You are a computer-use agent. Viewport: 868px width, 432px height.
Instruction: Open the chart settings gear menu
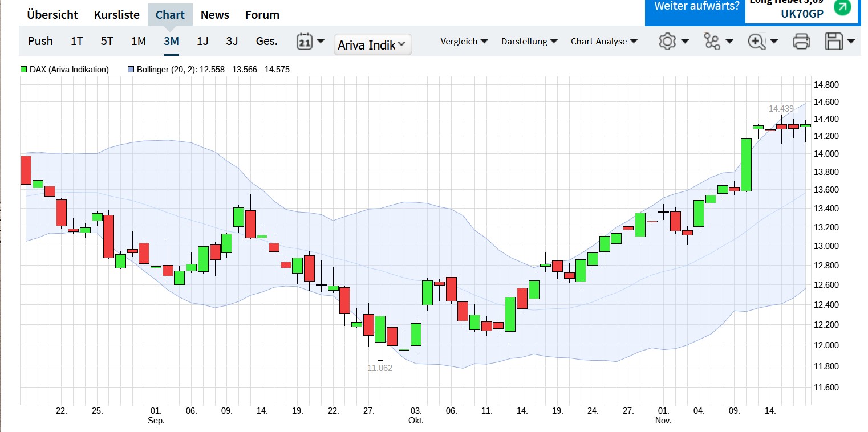pyautogui.click(x=674, y=41)
